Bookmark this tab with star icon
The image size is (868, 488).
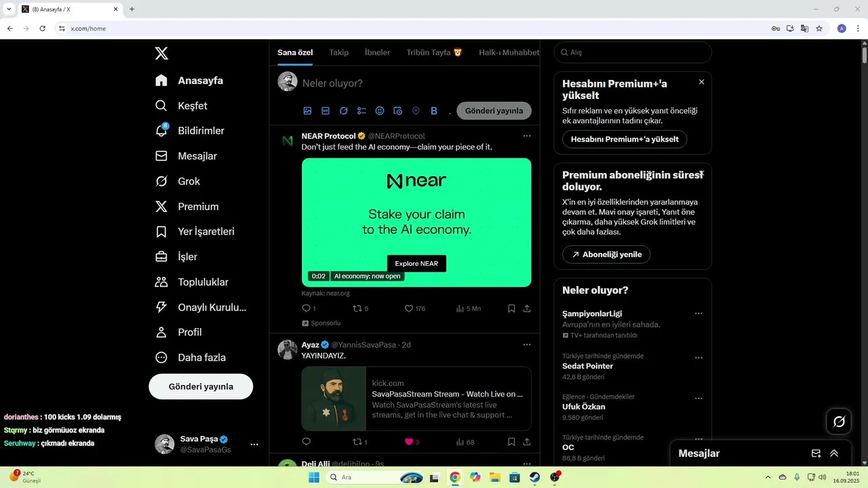(x=819, y=28)
